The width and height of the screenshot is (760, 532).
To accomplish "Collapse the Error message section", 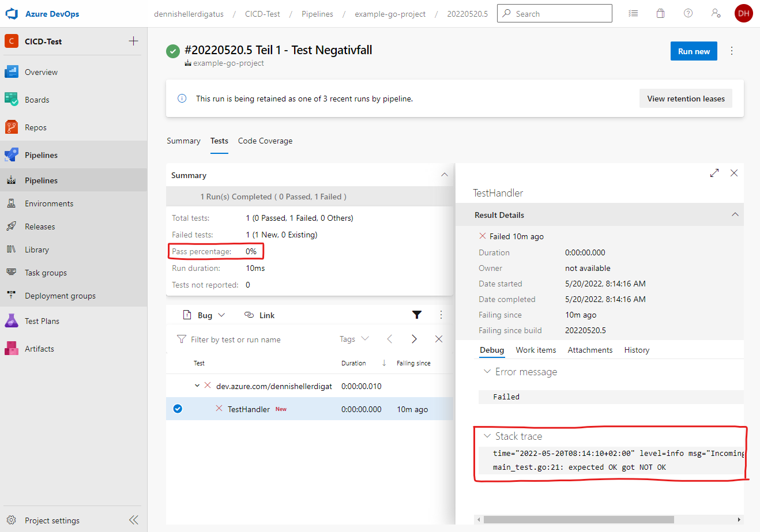I will click(487, 372).
